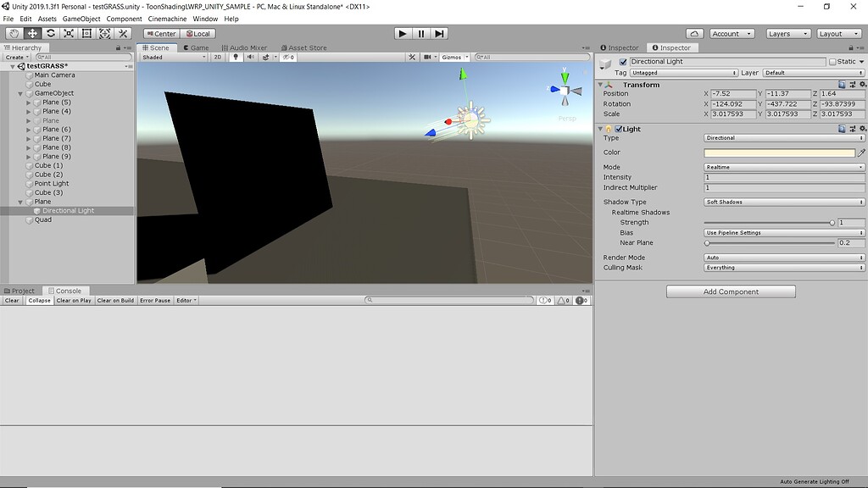Select the Rect tool

[86, 33]
